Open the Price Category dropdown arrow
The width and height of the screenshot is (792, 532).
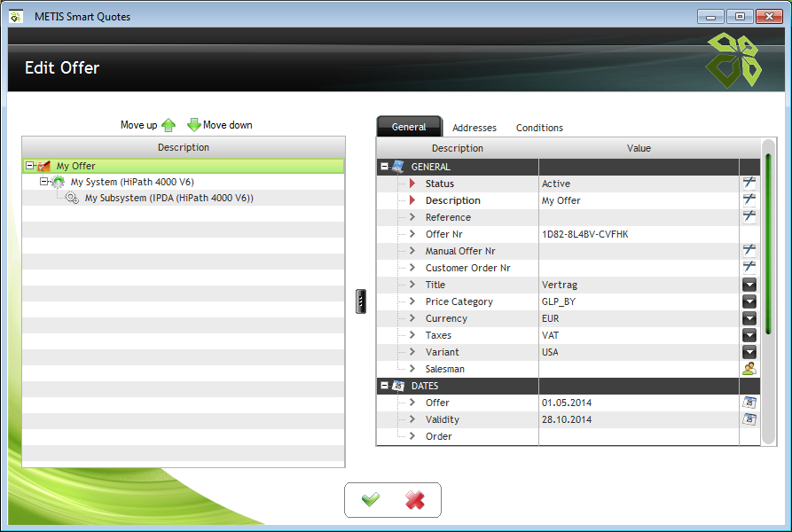coord(749,301)
